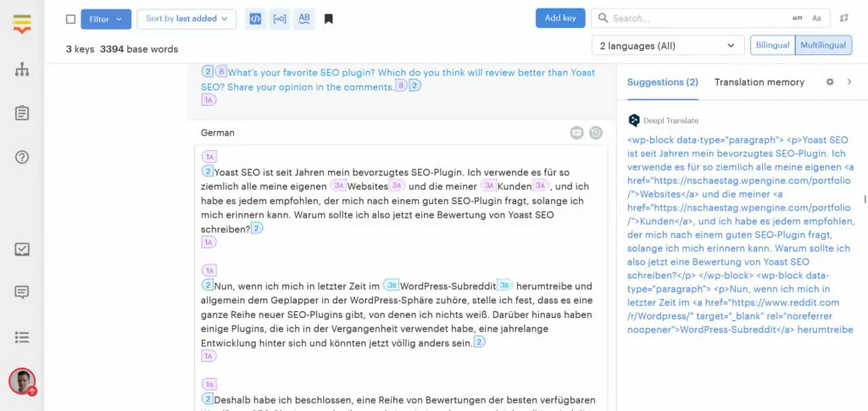Screen dimensions: 868x411
Task: Open the Filter dropdown
Action: click(x=106, y=19)
